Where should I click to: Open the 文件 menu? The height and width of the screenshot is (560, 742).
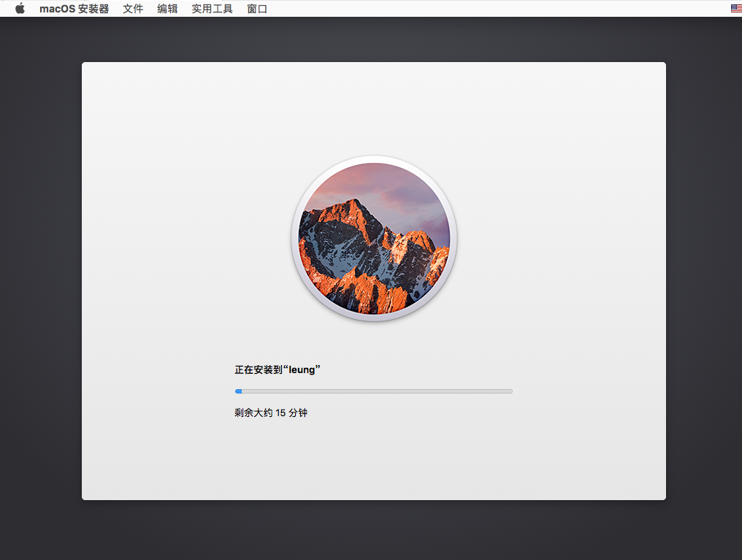tap(133, 9)
